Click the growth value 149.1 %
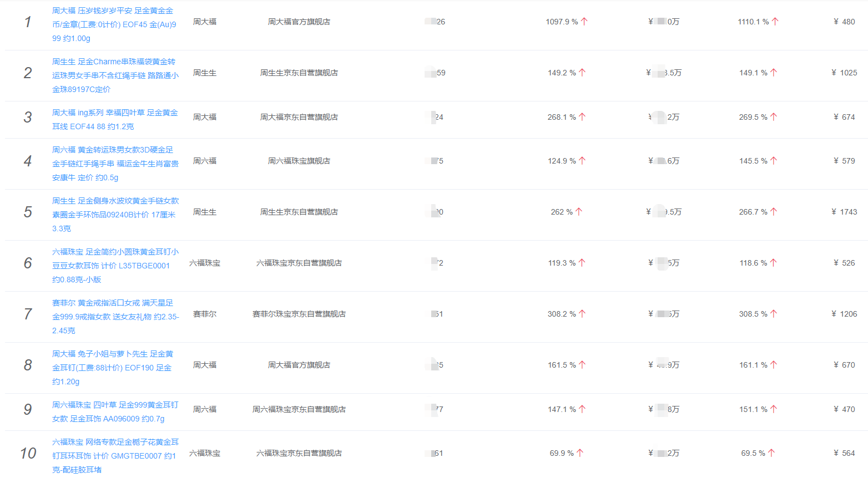The width and height of the screenshot is (868, 478). click(753, 73)
